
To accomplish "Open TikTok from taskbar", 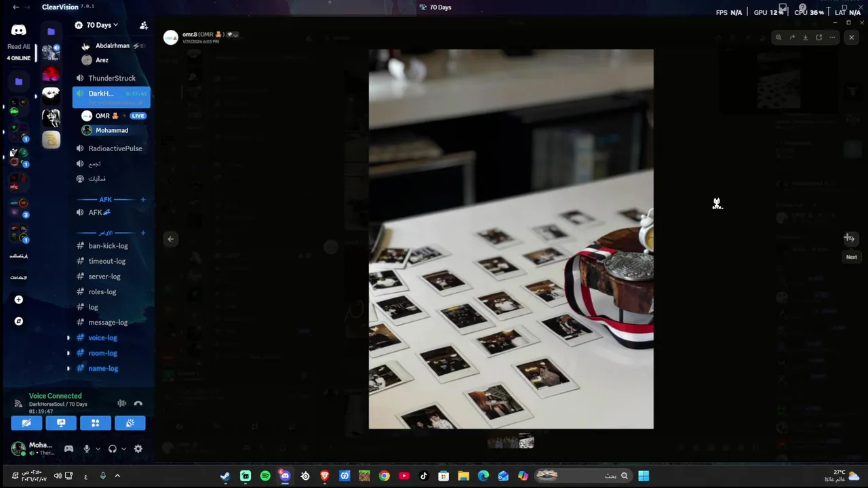I will [424, 476].
